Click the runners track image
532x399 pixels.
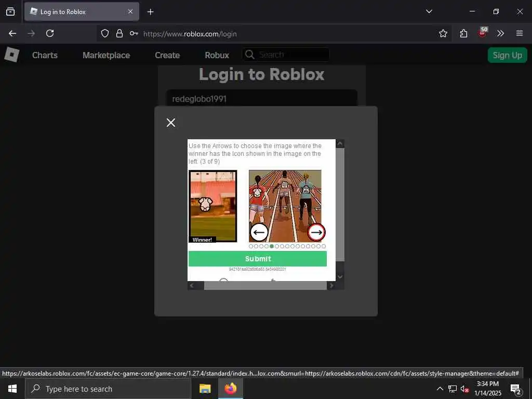(x=285, y=206)
